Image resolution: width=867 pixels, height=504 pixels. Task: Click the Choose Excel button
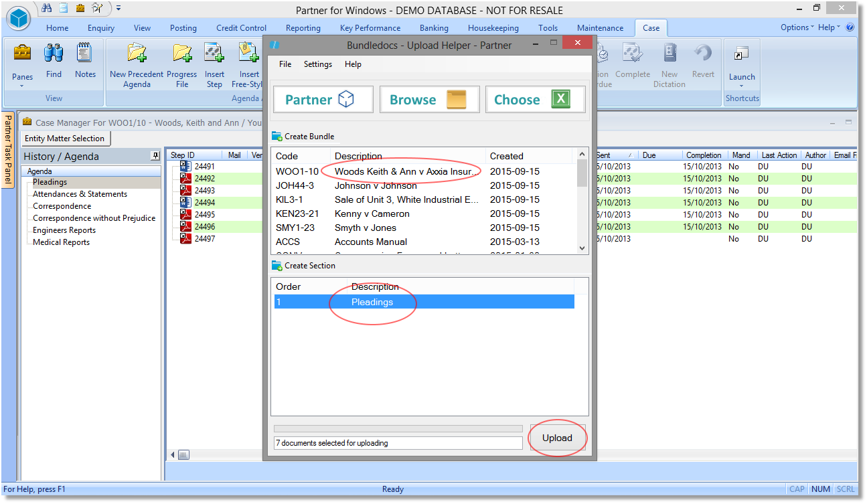(536, 100)
